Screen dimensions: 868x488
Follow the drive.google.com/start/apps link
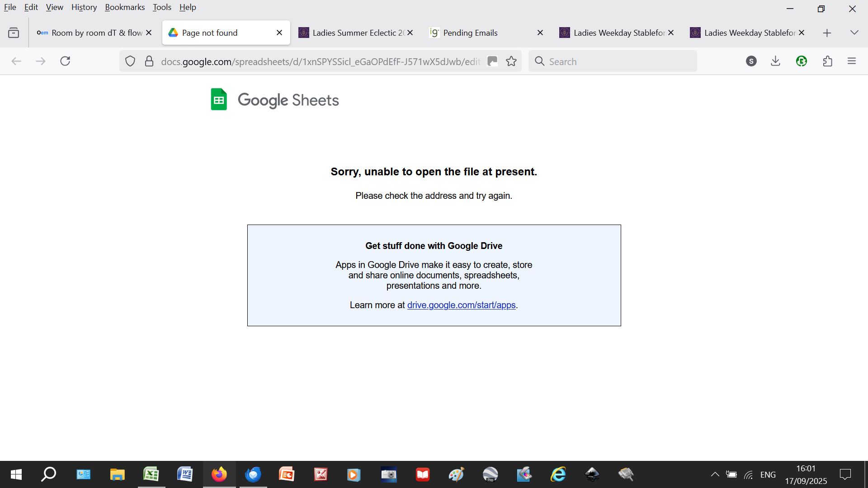461,305
